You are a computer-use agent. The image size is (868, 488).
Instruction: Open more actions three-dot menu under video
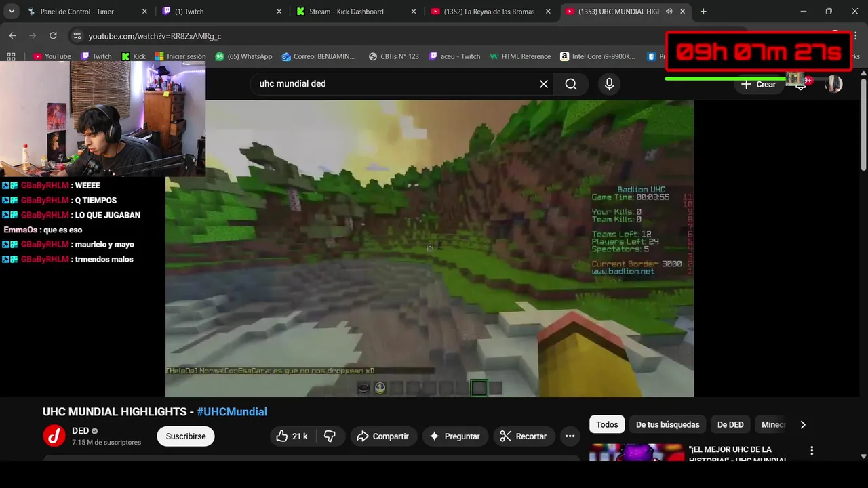click(x=570, y=436)
